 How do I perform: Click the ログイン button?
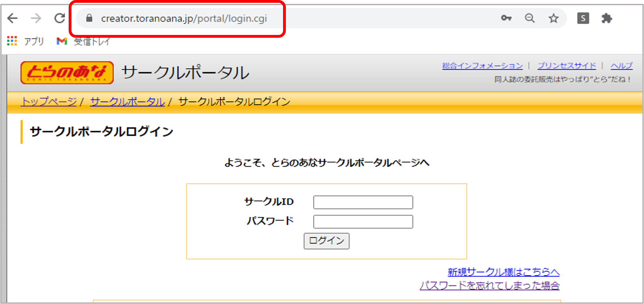[326, 241]
